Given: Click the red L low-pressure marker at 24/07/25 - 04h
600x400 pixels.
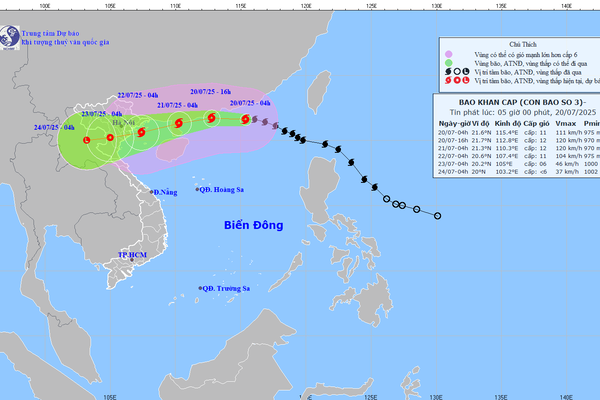Looking at the screenshot, I should point(87,140).
